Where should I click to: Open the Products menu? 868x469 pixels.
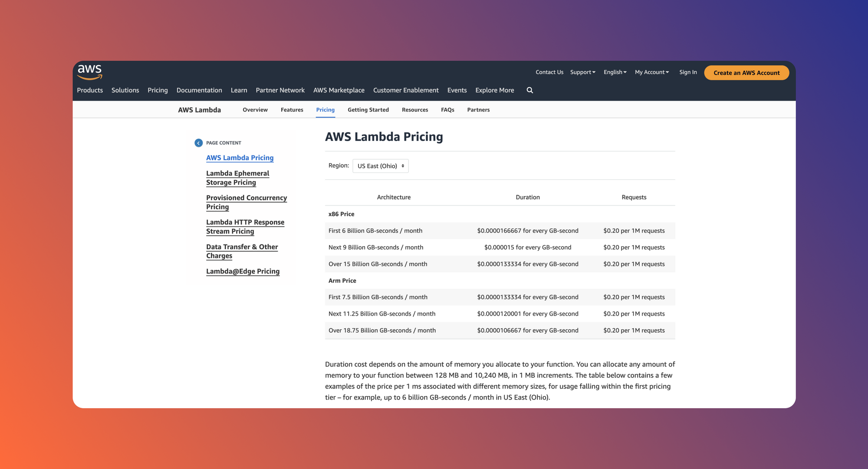pos(90,90)
